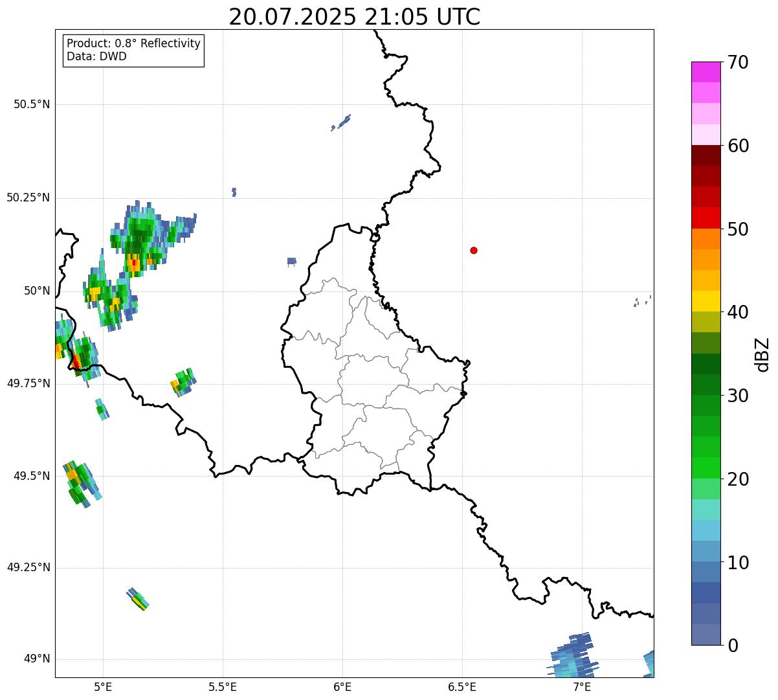This screenshot has height=700, width=778.
Task: Pick the grey-blue swatch at colorbar bottom
Action: [706, 635]
